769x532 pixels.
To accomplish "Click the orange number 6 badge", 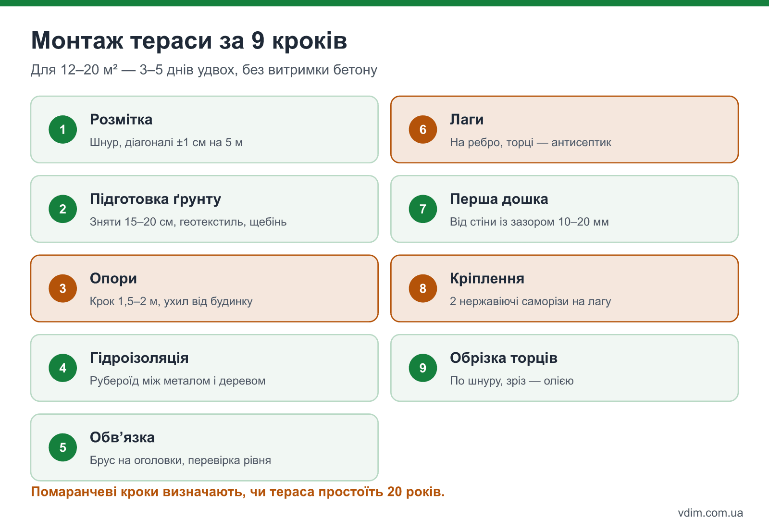I will [423, 129].
